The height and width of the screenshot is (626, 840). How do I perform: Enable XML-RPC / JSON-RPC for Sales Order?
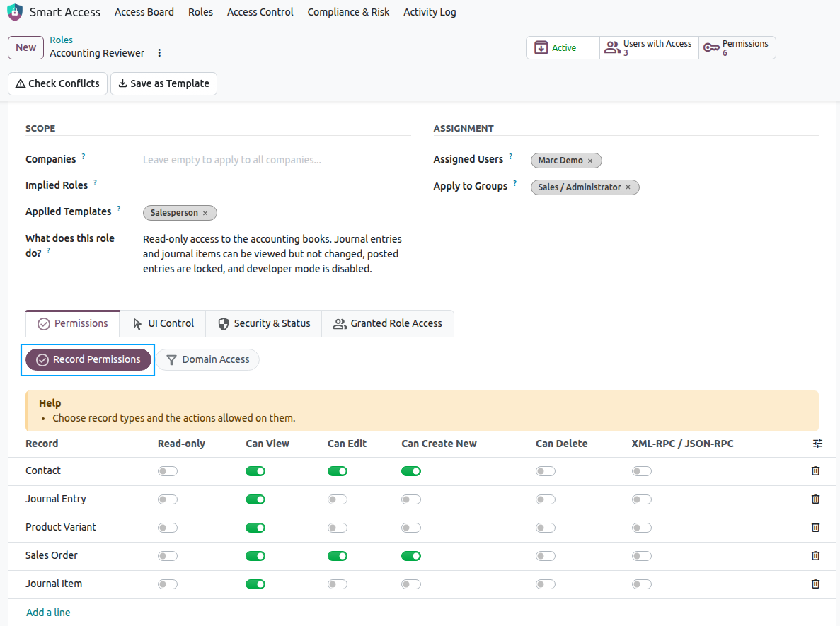click(x=642, y=557)
